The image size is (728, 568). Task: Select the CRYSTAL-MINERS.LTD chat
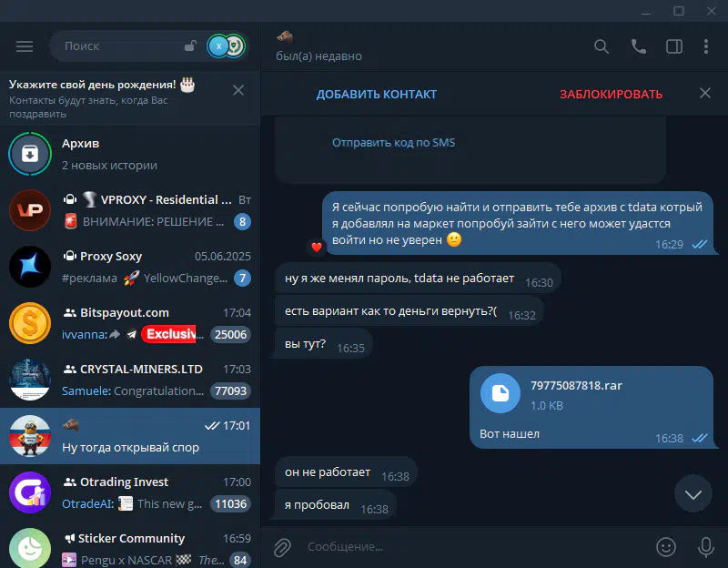[x=130, y=380]
